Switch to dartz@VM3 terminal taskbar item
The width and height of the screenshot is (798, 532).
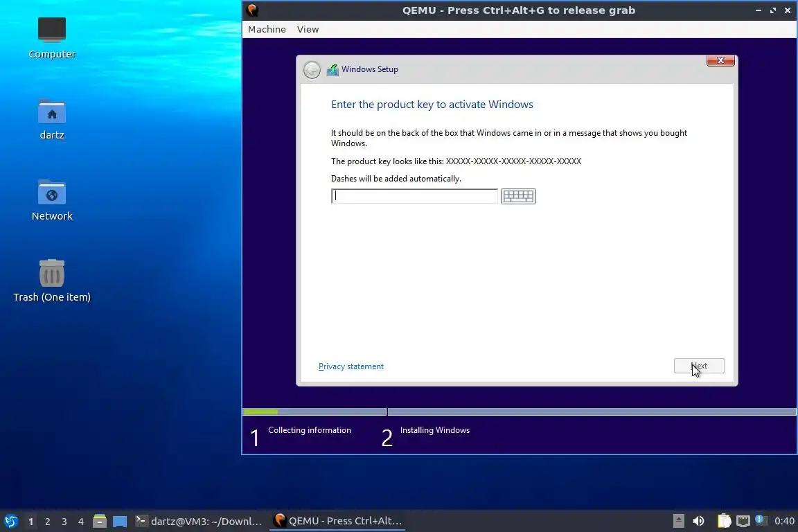coord(199,521)
